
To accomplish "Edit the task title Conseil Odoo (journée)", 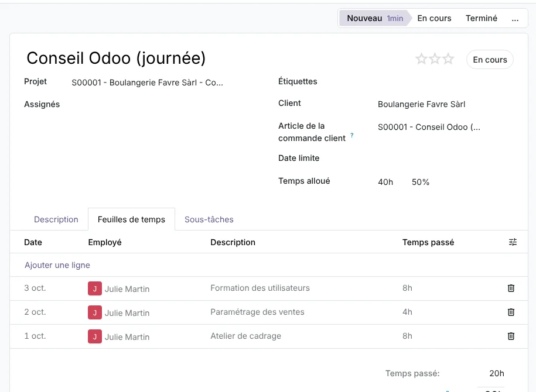I will [x=116, y=58].
